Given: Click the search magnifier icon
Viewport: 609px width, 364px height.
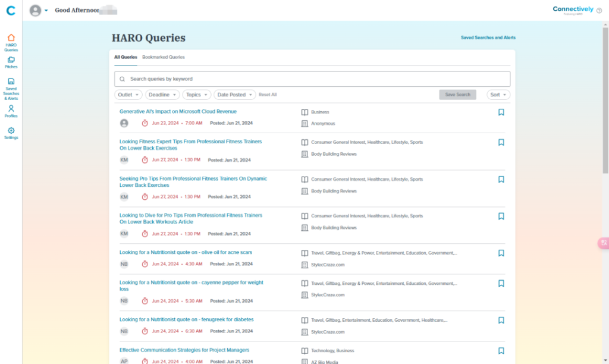Looking at the screenshot, I should pyautogui.click(x=123, y=79).
